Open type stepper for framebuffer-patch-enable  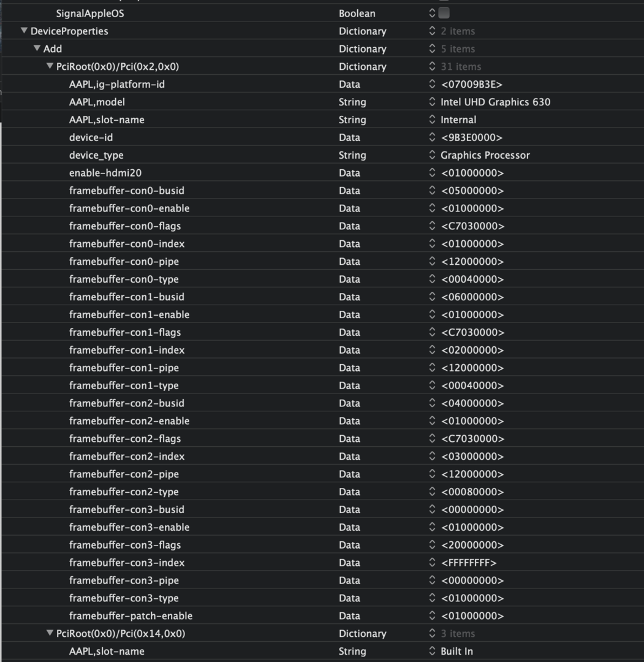432,616
